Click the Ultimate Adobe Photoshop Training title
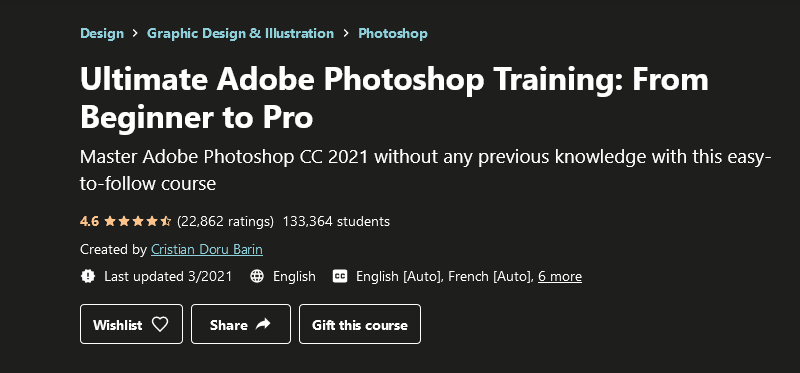The image size is (800, 373). pyautogui.click(x=394, y=98)
